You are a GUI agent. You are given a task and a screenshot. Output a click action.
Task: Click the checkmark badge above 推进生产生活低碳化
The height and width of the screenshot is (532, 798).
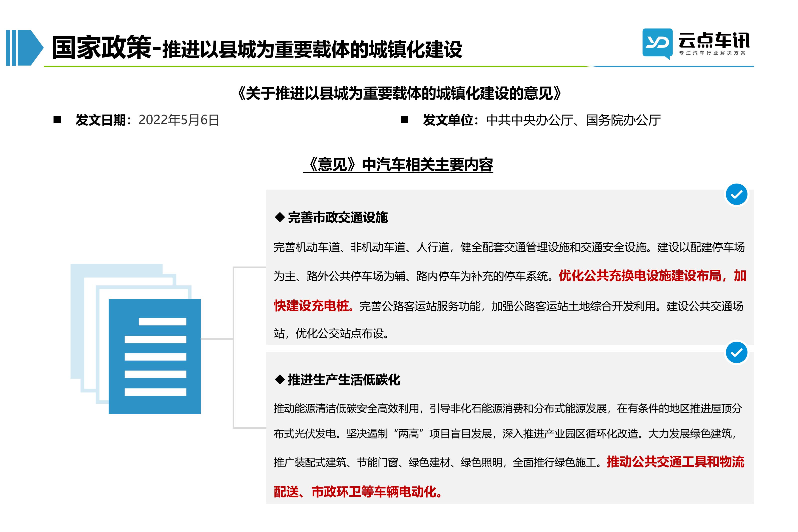[x=736, y=352]
